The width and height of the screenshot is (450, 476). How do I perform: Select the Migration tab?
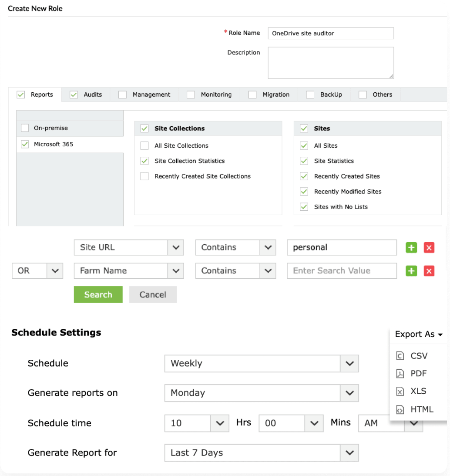click(276, 94)
